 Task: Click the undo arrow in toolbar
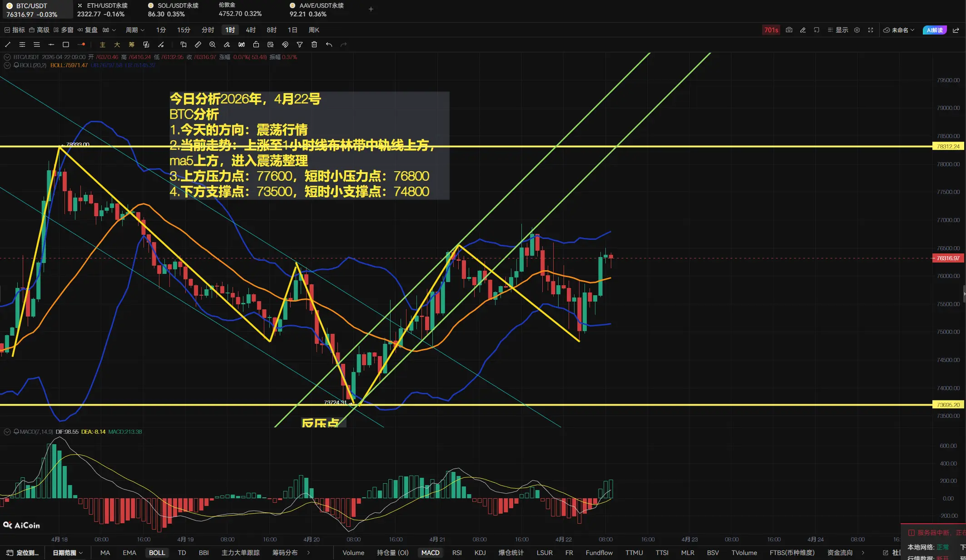coord(329,45)
